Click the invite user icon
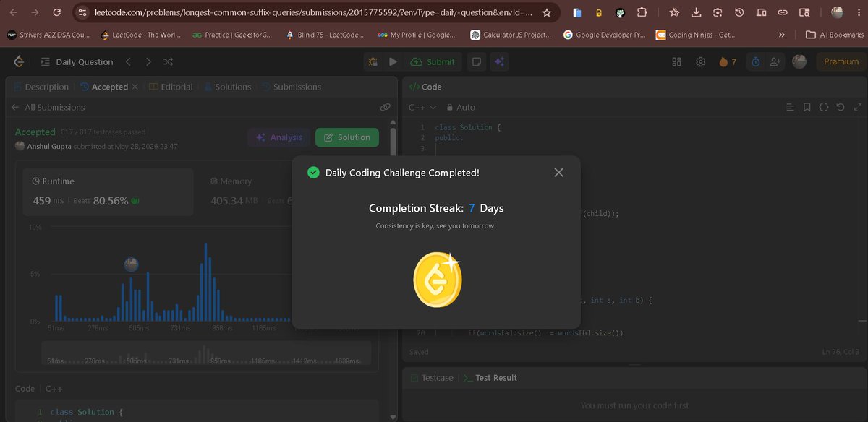Image resolution: width=868 pixels, height=422 pixels. click(x=775, y=61)
